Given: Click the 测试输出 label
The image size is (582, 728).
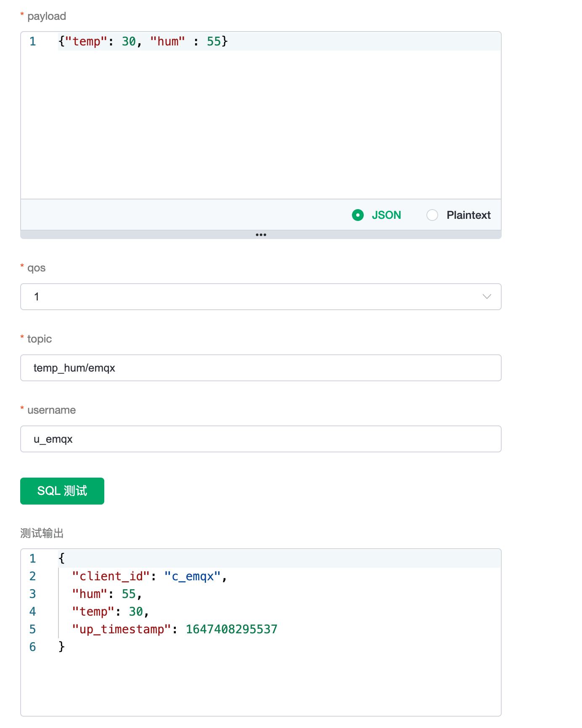Looking at the screenshot, I should pyautogui.click(x=42, y=533).
